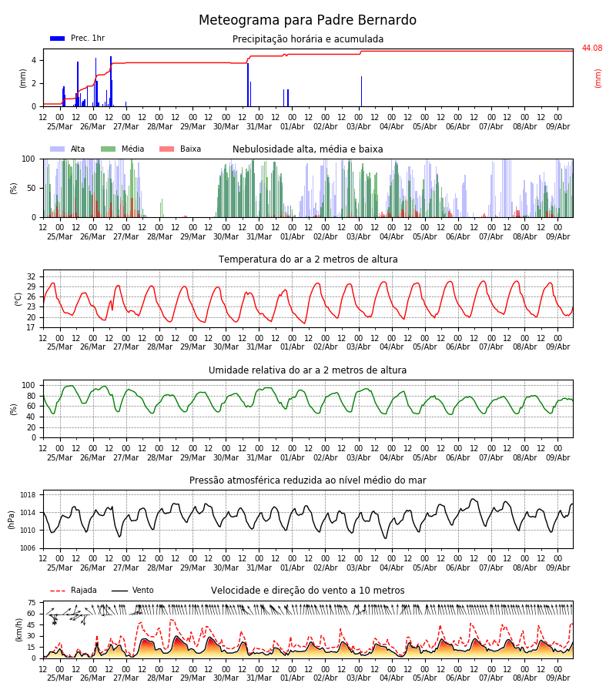The width and height of the screenshot is (616, 693).
Task: Click the 03/Abr label on the temperature axis
Action: coord(358,347)
